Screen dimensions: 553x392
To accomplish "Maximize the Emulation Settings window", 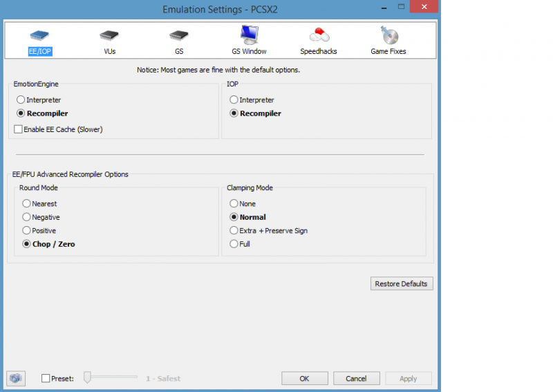I will pyautogui.click(x=401, y=6).
